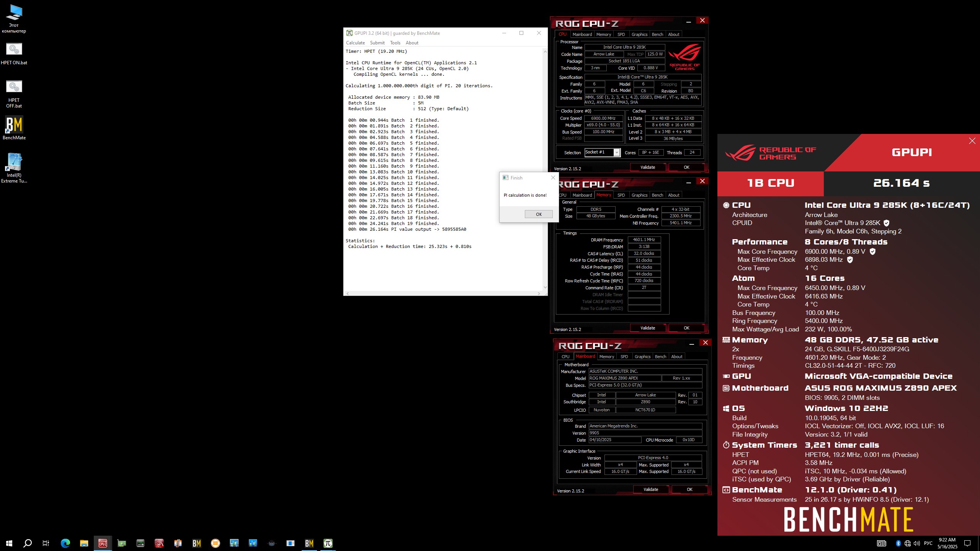Switch to Mainboard tab in top CPU-Z window
The width and height of the screenshot is (980, 551).
582,34
